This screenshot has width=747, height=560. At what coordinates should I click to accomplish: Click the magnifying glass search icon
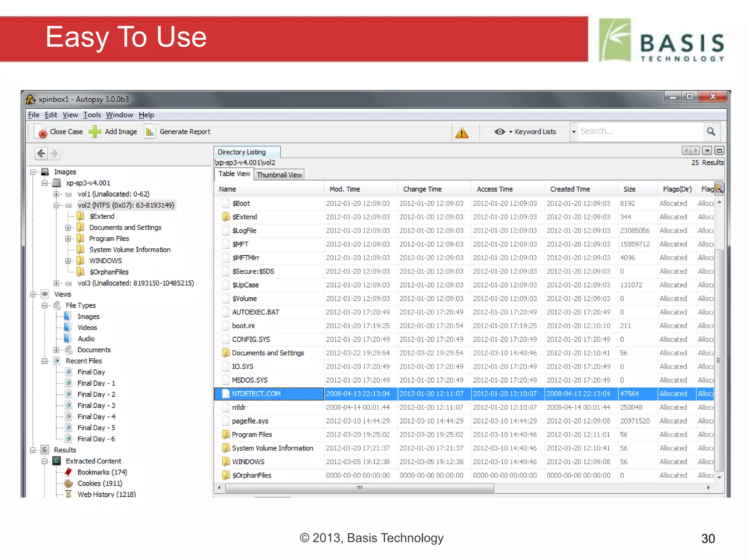coord(711,131)
